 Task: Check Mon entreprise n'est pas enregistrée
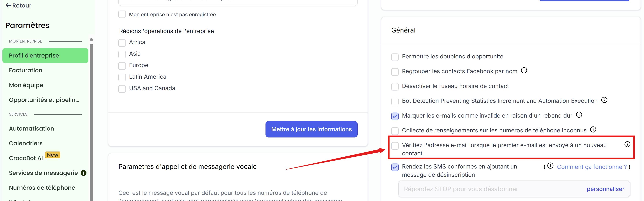[122, 14]
